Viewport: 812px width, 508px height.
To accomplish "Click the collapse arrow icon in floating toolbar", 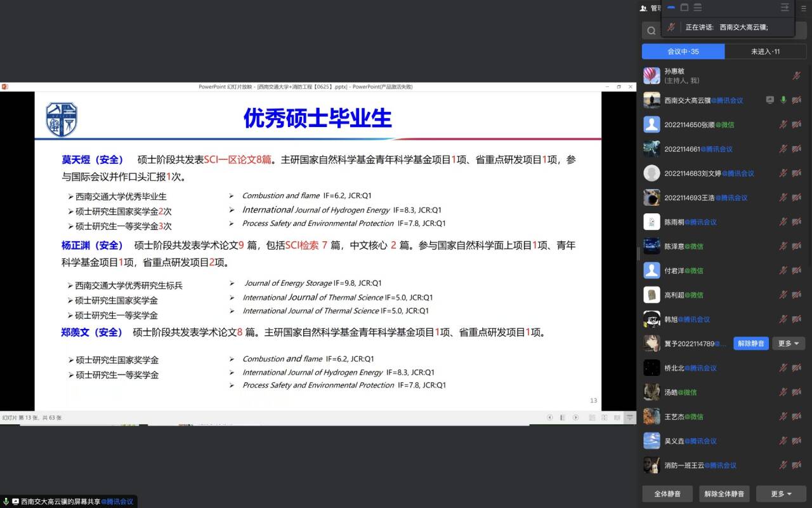I will (785, 8).
